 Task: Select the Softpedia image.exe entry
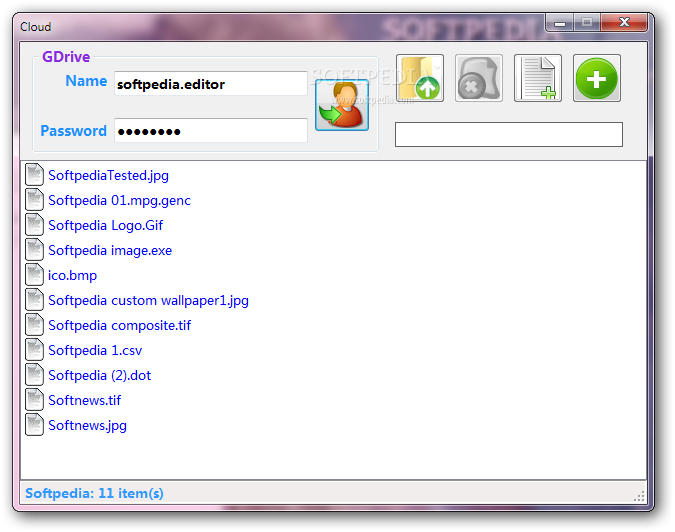tap(110, 250)
